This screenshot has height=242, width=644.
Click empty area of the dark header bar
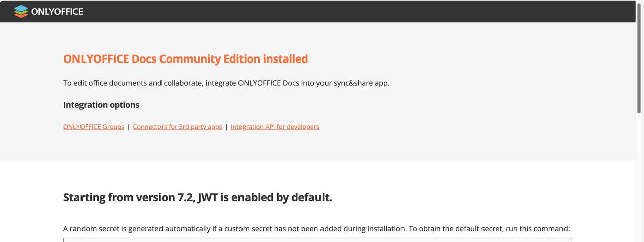coord(352,11)
